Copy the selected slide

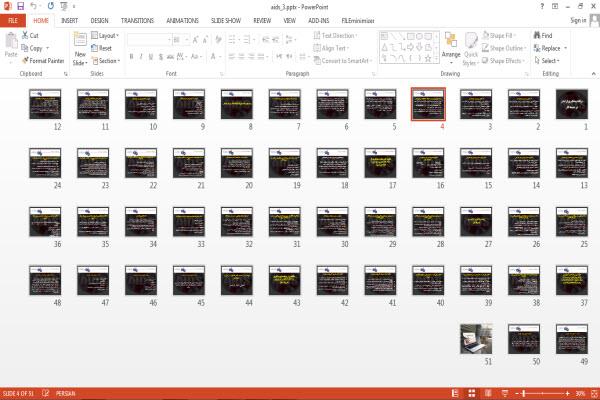pyautogui.click(x=32, y=48)
